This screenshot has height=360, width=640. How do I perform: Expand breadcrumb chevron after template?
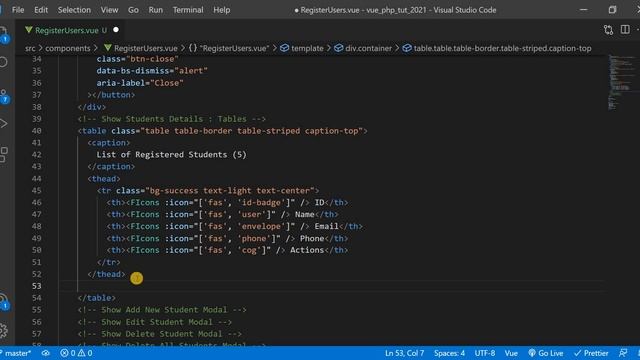coord(329,48)
